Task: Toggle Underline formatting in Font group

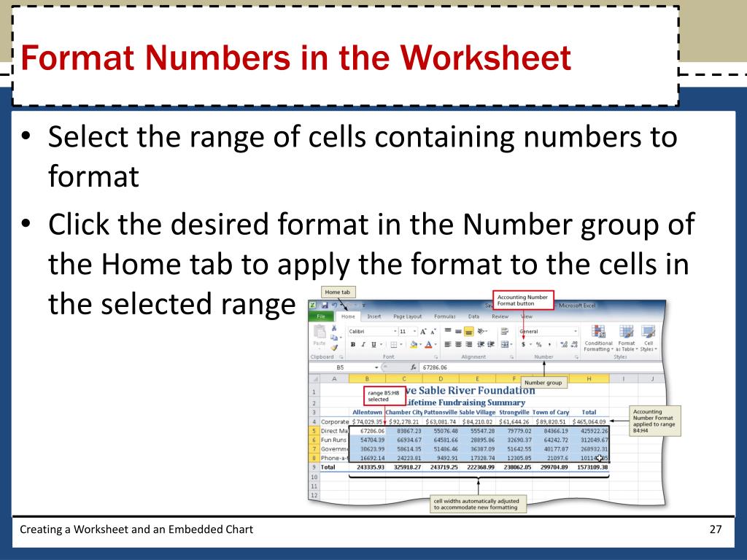Action: 373,344
